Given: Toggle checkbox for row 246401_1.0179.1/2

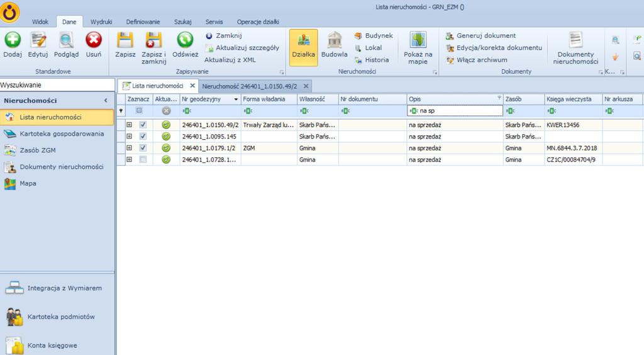Looking at the screenshot, I should pos(143,147).
